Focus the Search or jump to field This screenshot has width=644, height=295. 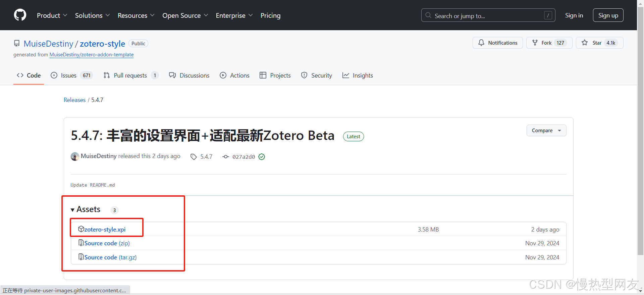point(488,15)
